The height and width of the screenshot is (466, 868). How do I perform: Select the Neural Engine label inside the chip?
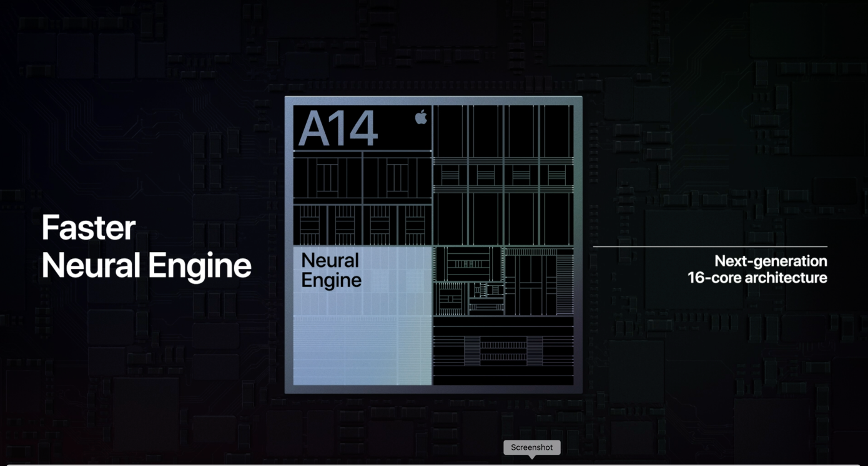click(x=331, y=270)
